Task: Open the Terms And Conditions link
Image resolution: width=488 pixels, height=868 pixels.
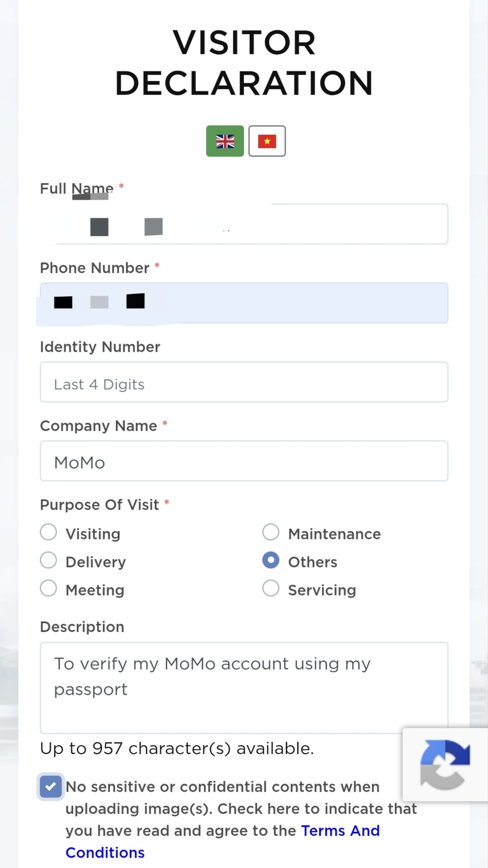Action: click(x=223, y=841)
